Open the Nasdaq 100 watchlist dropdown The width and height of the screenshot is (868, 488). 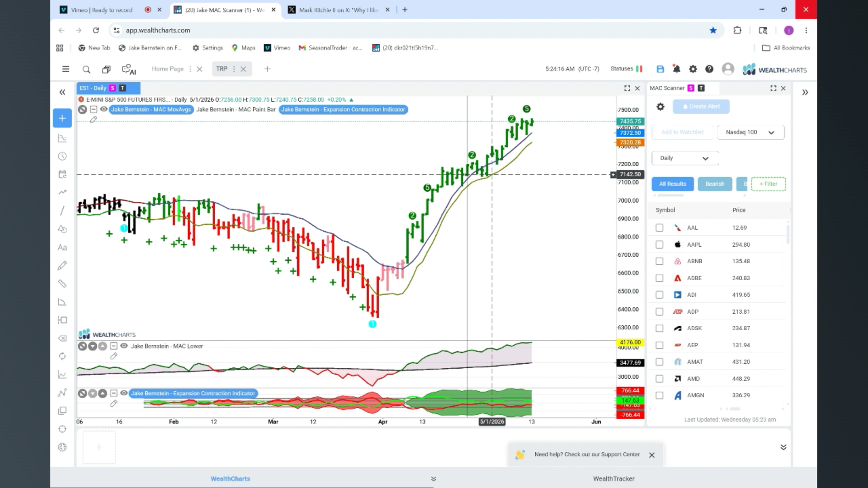click(x=750, y=132)
